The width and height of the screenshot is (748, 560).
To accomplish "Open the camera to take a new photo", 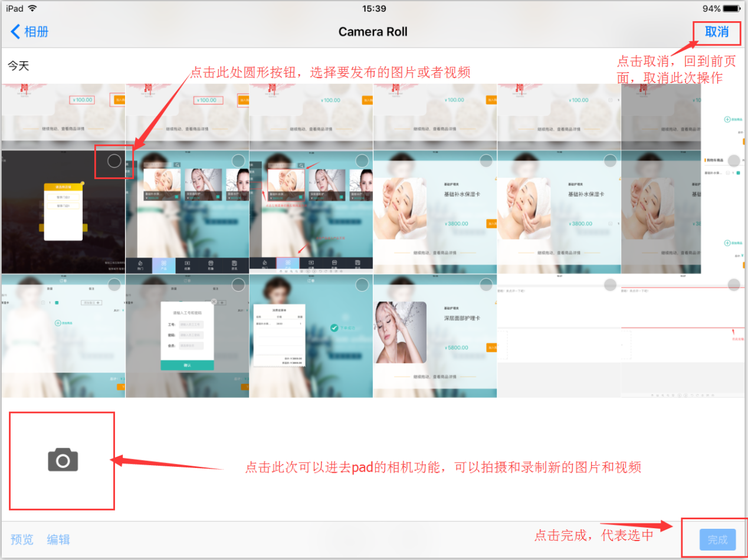I will 63,460.
